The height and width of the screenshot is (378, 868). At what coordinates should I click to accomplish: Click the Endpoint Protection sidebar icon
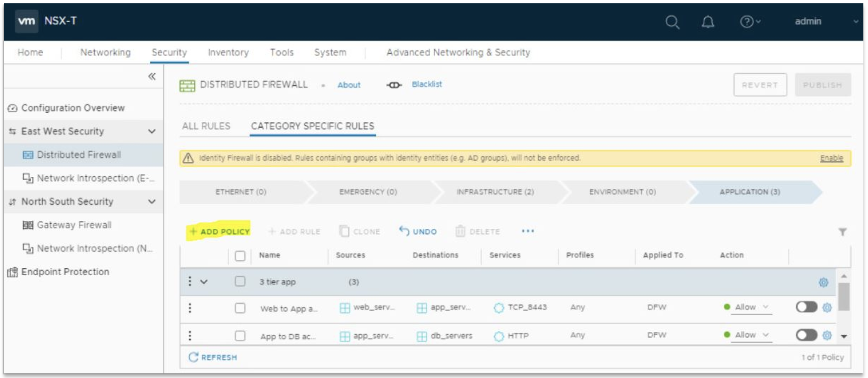tap(13, 272)
